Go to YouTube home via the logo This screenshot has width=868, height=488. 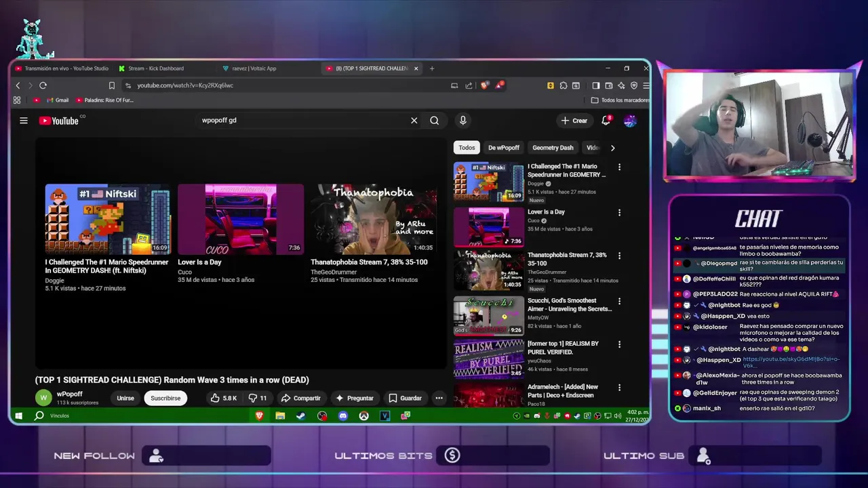tap(59, 121)
